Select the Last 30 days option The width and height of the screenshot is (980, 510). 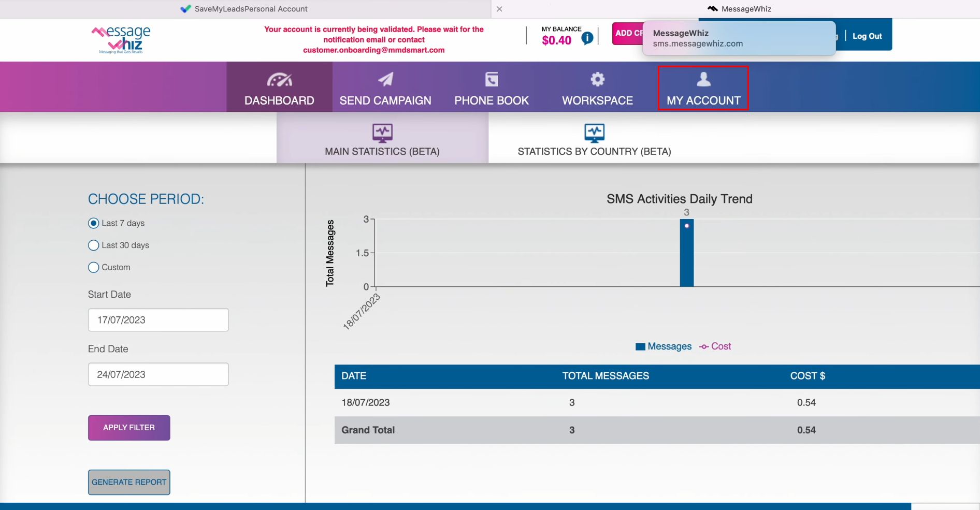coord(94,245)
